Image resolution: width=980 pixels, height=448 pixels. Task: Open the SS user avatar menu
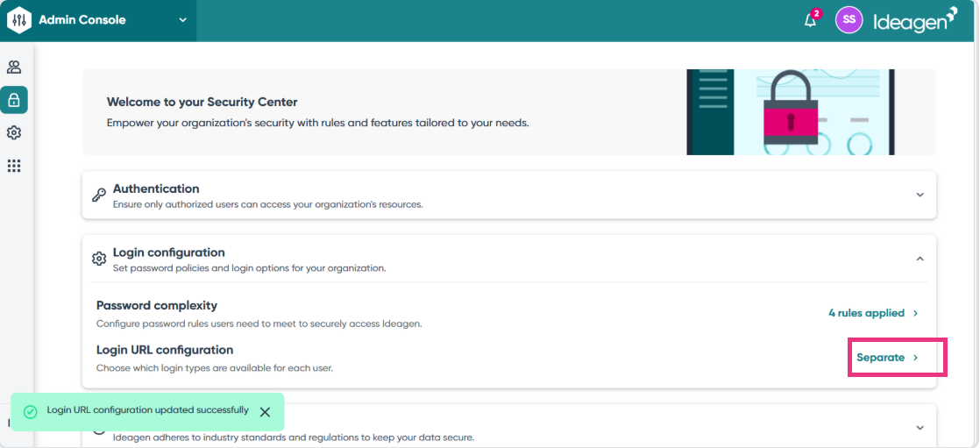click(849, 19)
